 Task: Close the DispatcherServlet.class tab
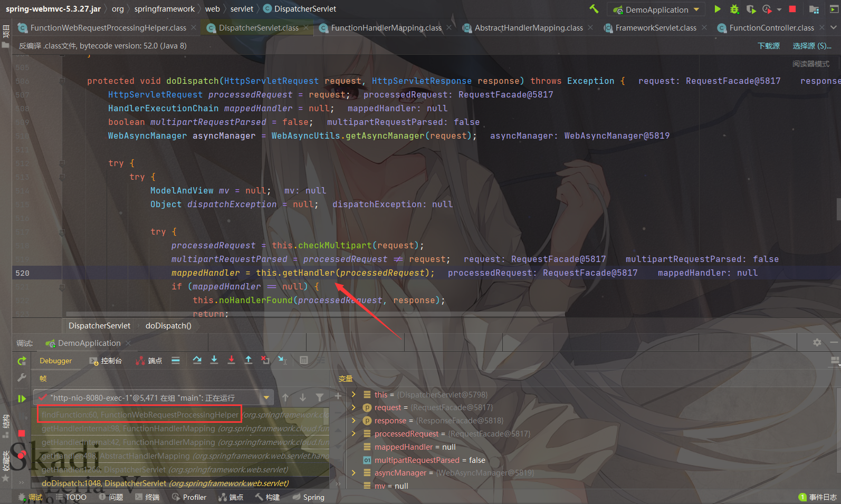point(306,27)
